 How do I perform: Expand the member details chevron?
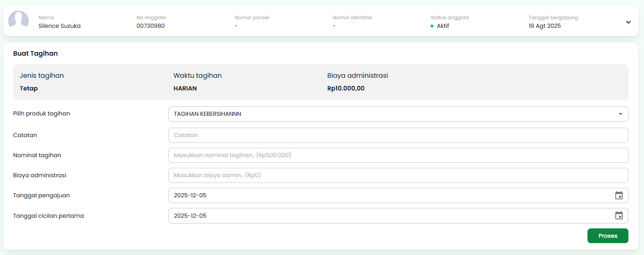click(628, 22)
